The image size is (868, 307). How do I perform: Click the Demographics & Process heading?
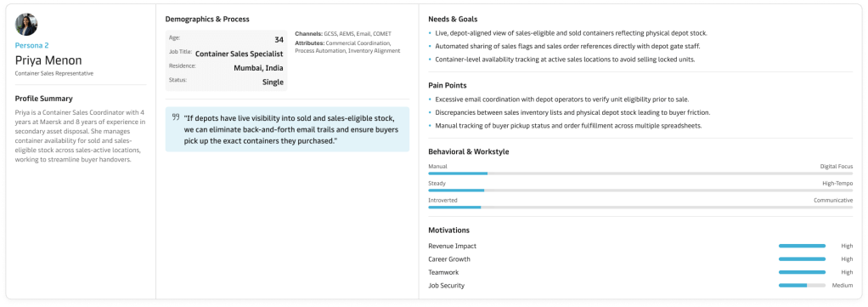point(207,20)
